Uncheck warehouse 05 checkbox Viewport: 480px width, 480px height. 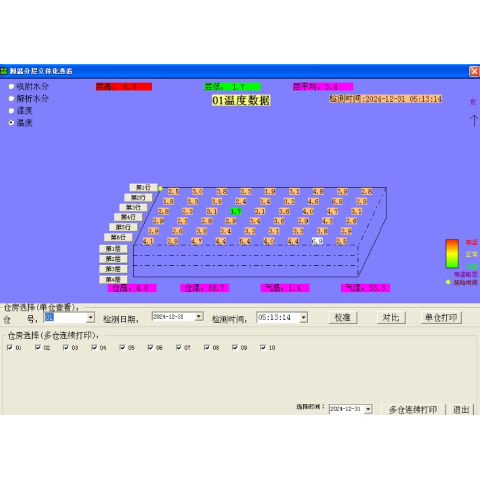(122, 347)
